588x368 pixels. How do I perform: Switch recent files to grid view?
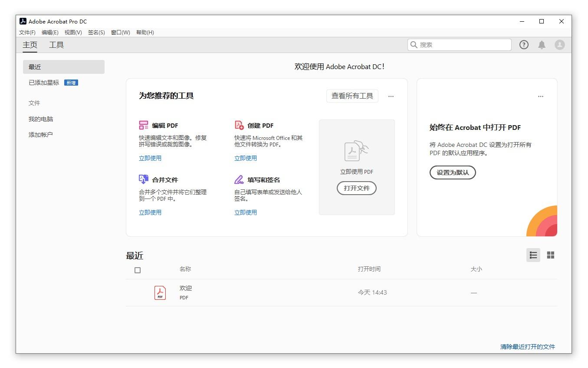[x=551, y=255]
